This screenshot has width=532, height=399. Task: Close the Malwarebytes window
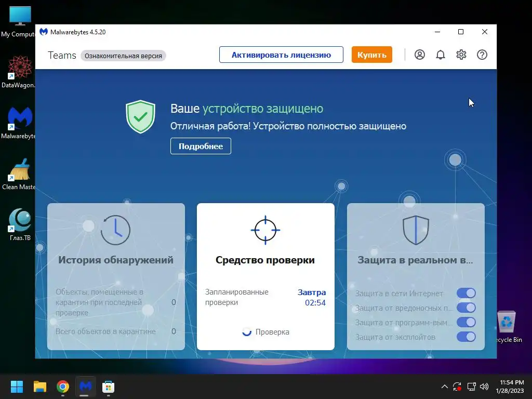tap(485, 32)
